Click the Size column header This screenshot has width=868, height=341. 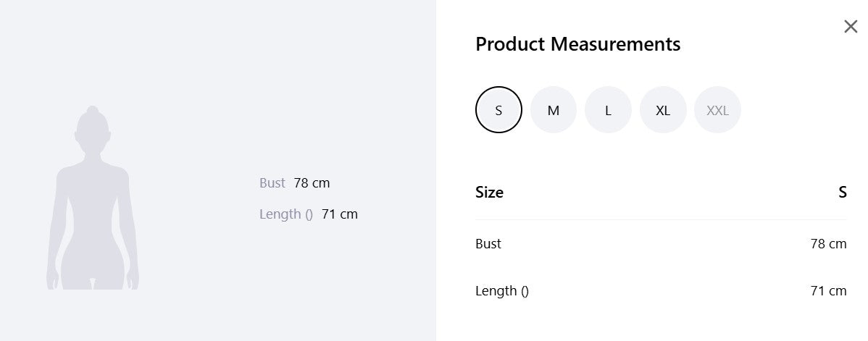coord(489,192)
